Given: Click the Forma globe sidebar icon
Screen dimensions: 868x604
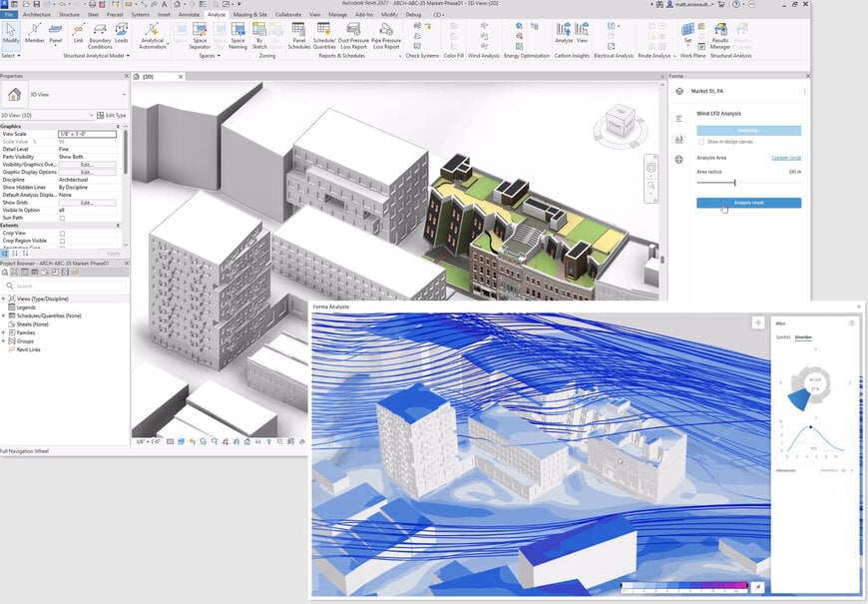Looking at the screenshot, I should tap(679, 160).
